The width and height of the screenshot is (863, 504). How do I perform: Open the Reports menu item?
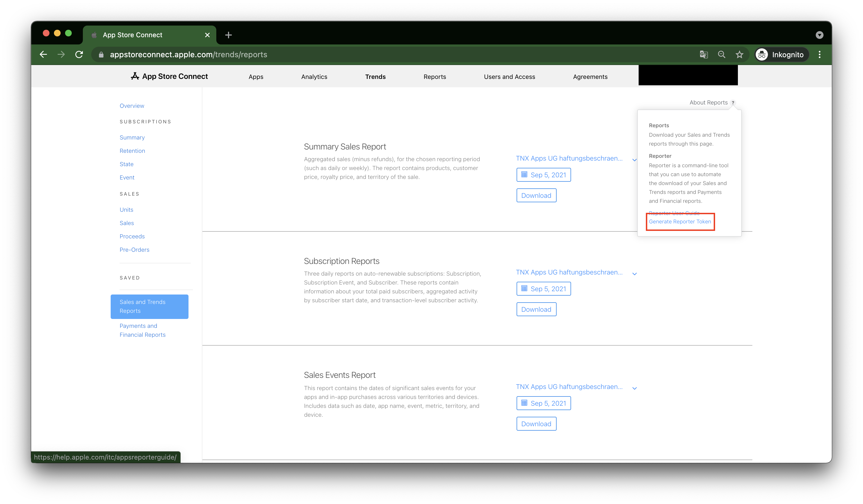435,77
